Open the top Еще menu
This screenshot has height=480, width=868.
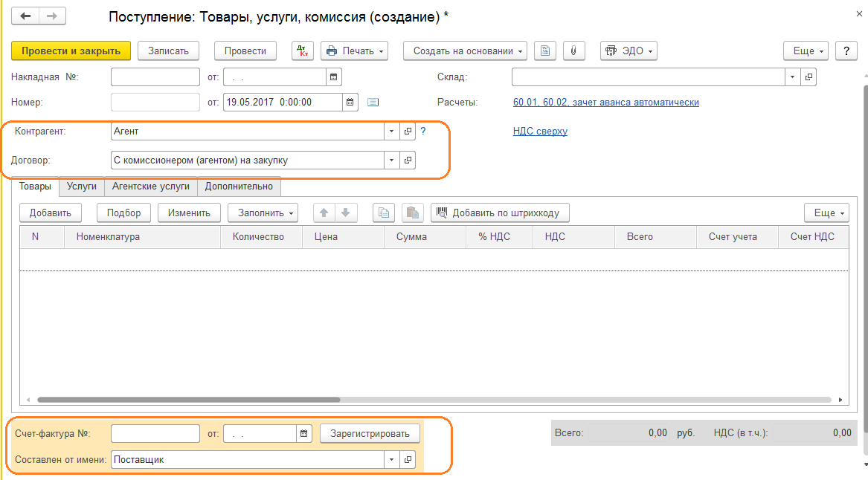coord(806,51)
